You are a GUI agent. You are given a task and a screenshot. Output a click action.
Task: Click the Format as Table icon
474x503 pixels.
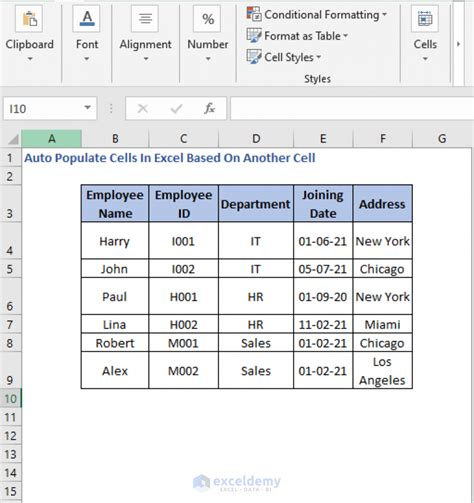point(254,35)
